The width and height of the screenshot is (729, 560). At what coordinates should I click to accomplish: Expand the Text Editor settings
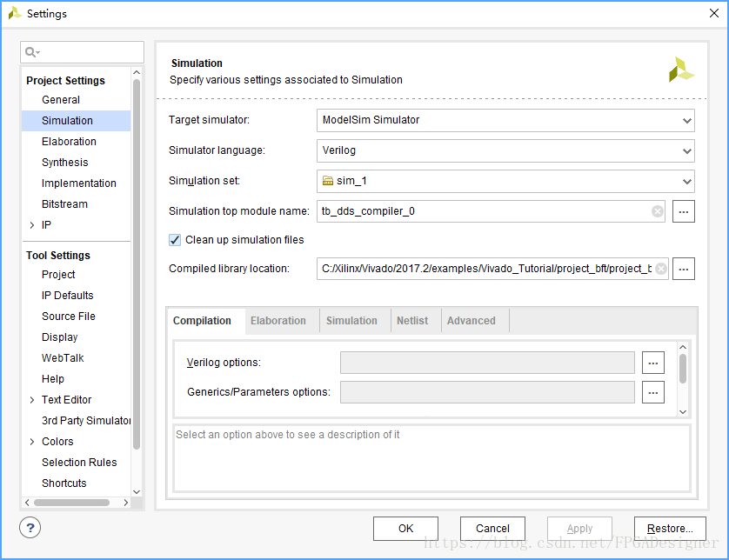[32, 400]
